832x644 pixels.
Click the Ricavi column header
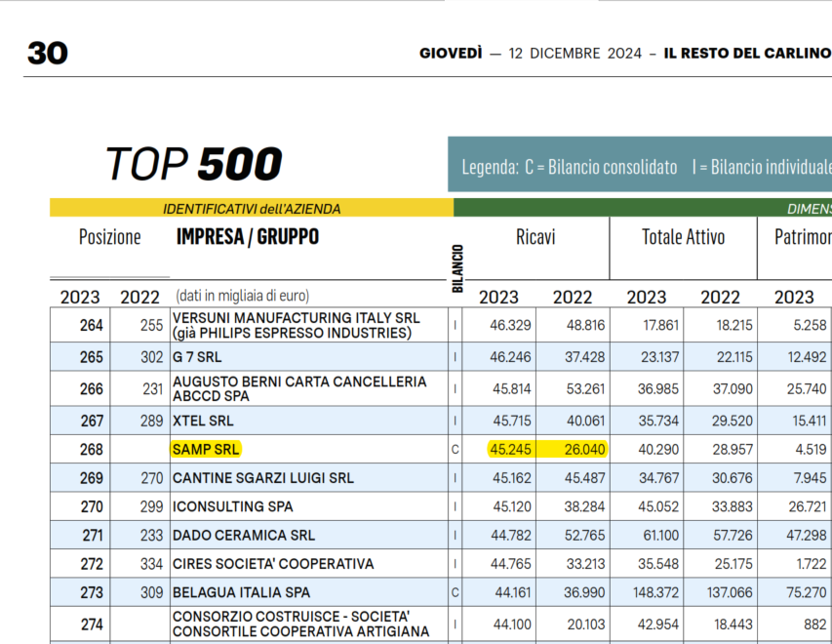[x=535, y=237]
